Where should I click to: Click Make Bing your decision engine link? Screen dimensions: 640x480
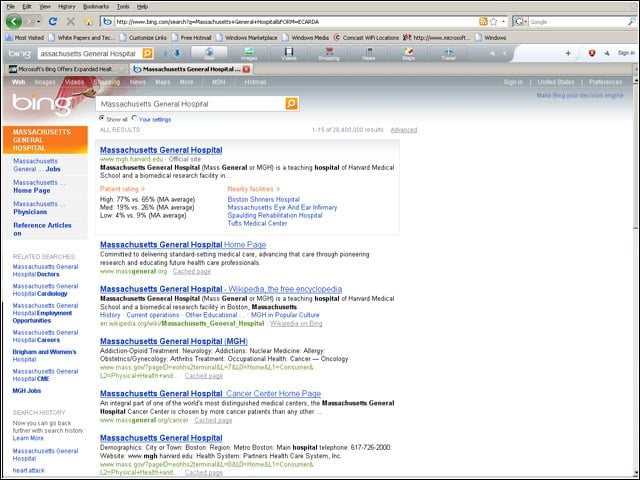(580, 96)
